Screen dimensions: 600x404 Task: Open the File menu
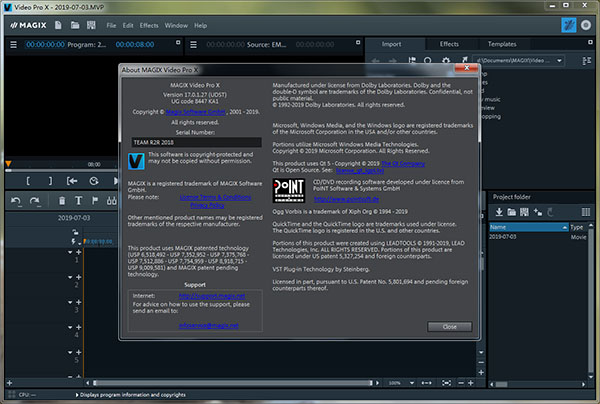[x=111, y=26]
